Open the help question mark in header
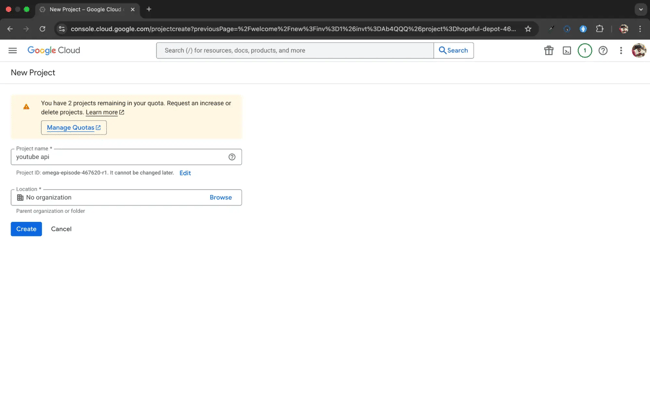Screen dimensions: 650x406 603,50
